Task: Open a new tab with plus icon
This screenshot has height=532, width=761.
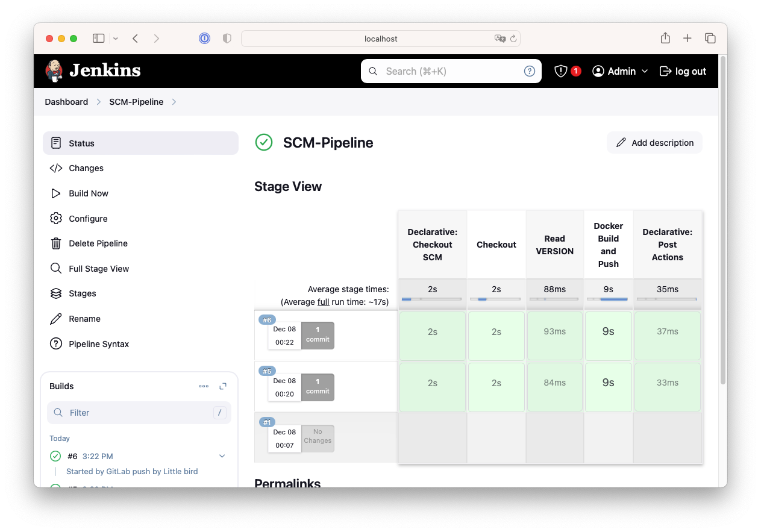Action: pyautogui.click(x=687, y=39)
